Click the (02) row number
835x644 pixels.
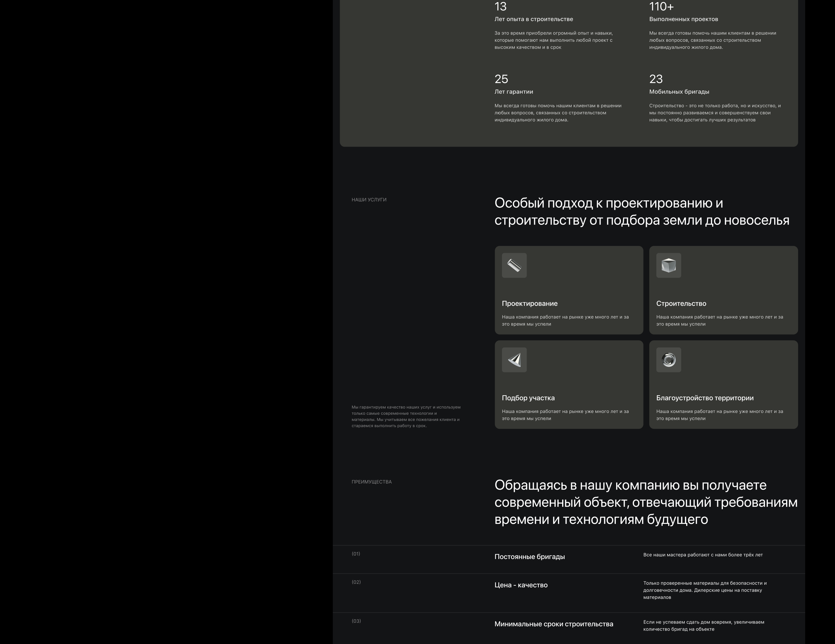tap(356, 582)
